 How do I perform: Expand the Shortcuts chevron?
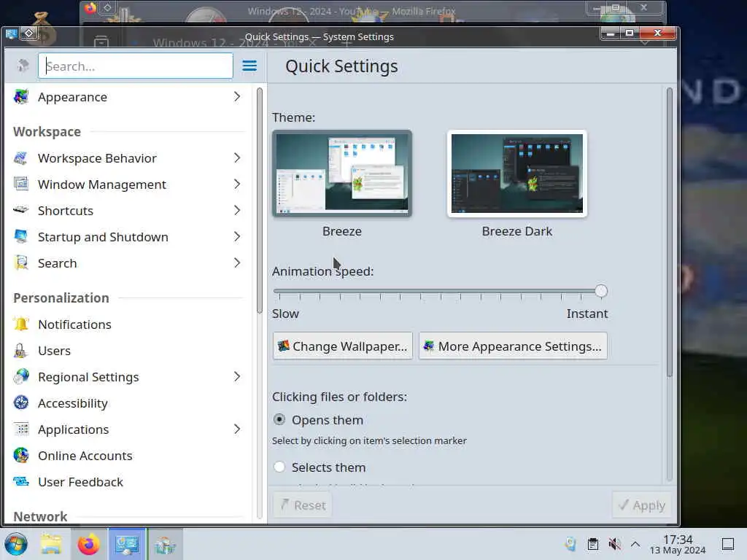point(237,210)
